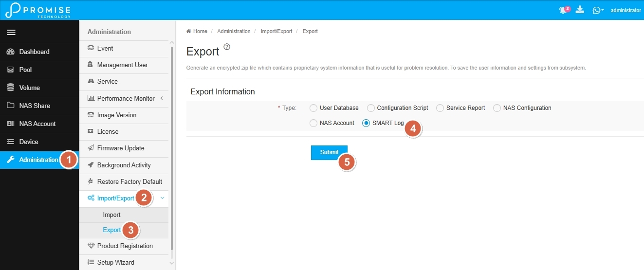Click the Event item icon

(x=91, y=48)
